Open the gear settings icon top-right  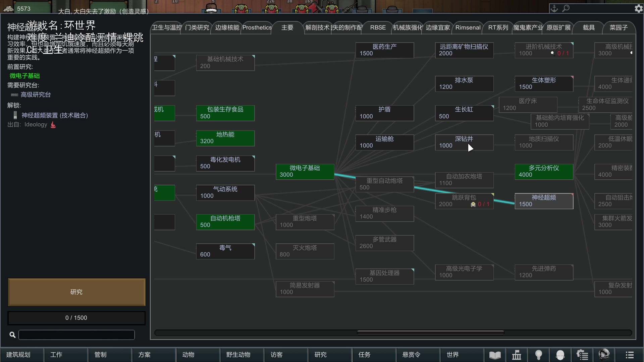click(638, 9)
